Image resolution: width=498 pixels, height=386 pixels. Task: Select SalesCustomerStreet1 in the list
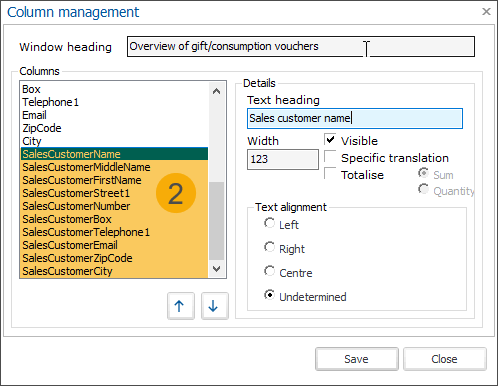[114, 193]
